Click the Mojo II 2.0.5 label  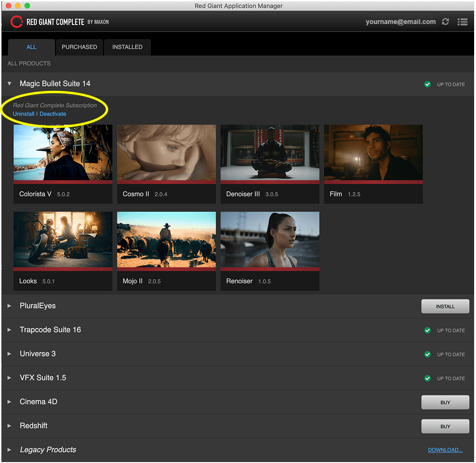pyautogui.click(x=142, y=281)
